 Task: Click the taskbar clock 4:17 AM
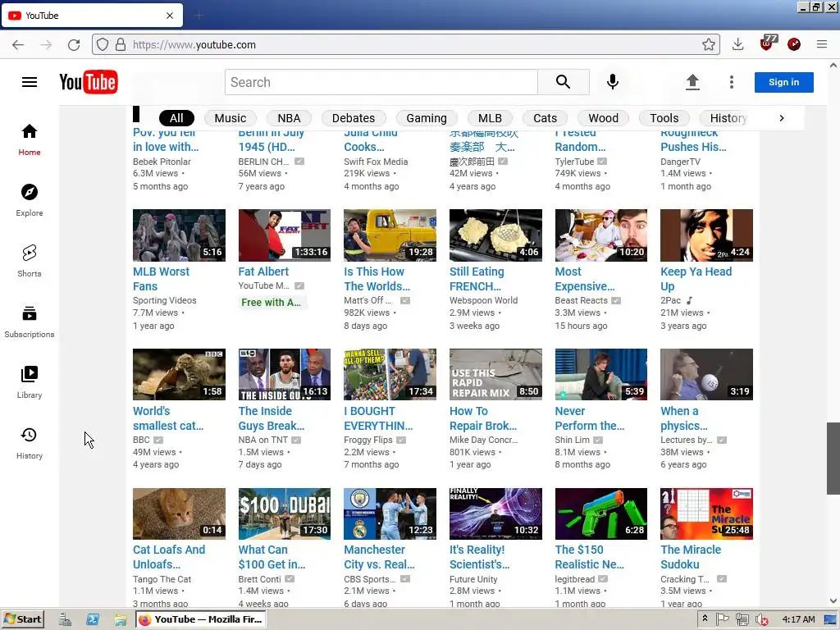pos(798,619)
